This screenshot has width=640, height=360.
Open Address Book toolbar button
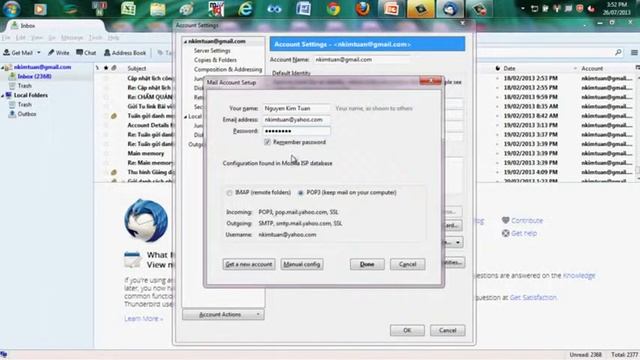(125, 53)
